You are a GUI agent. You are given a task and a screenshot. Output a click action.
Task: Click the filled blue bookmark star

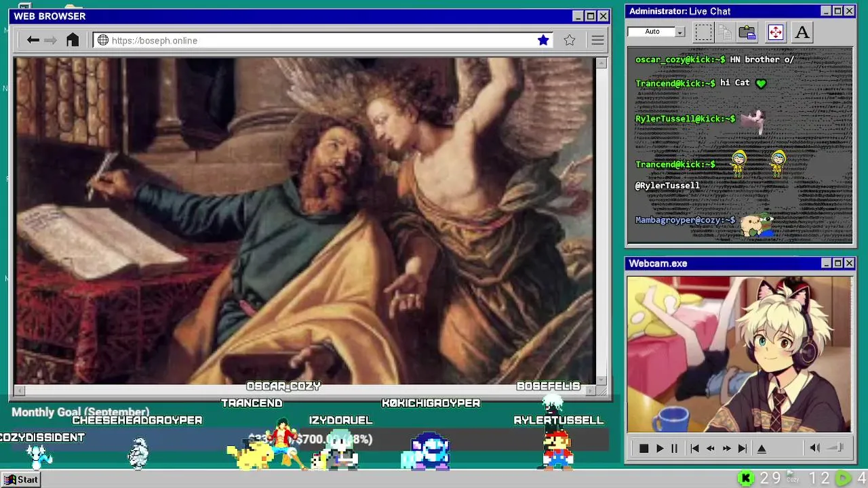[543, 40]
